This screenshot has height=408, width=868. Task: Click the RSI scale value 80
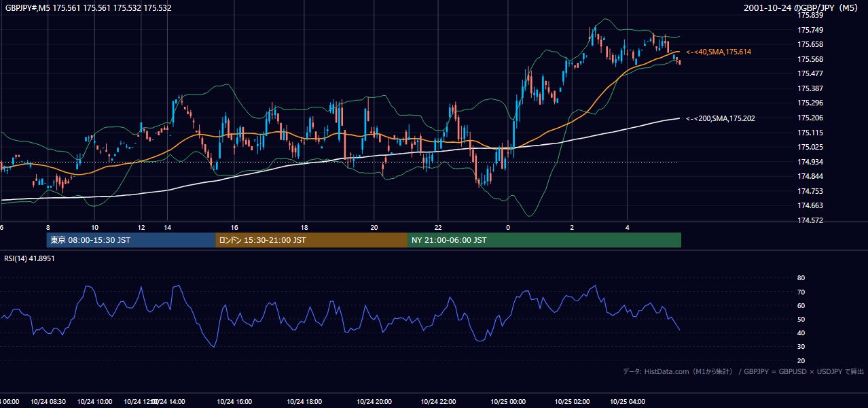click(801, 278)
